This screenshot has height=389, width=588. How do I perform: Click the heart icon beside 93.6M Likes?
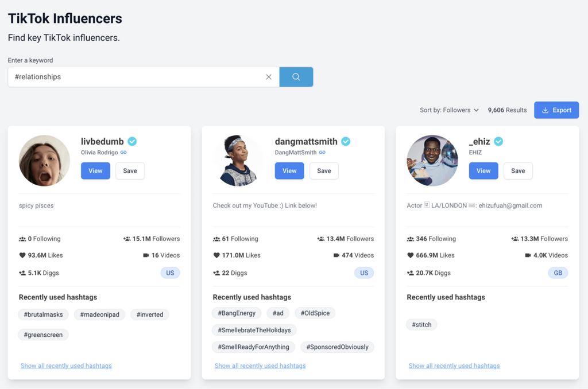point(22,255)
